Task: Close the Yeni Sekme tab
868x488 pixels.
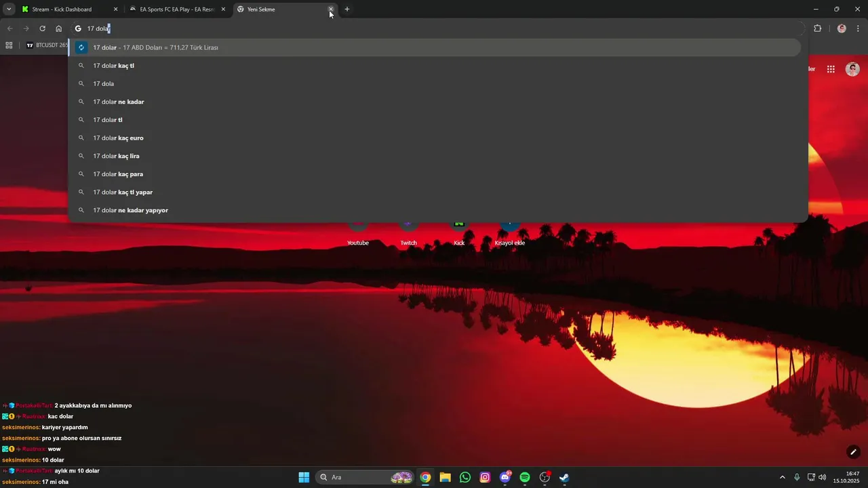Action: [331, 9]
